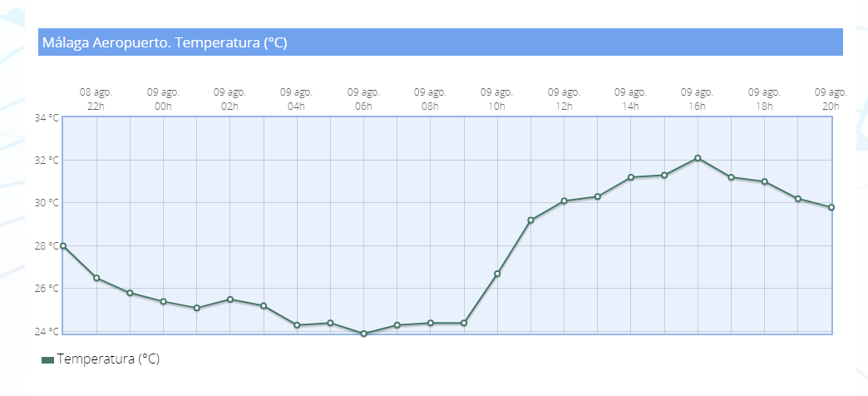Click the data point at 09 ago. 10h

point(497,274)
